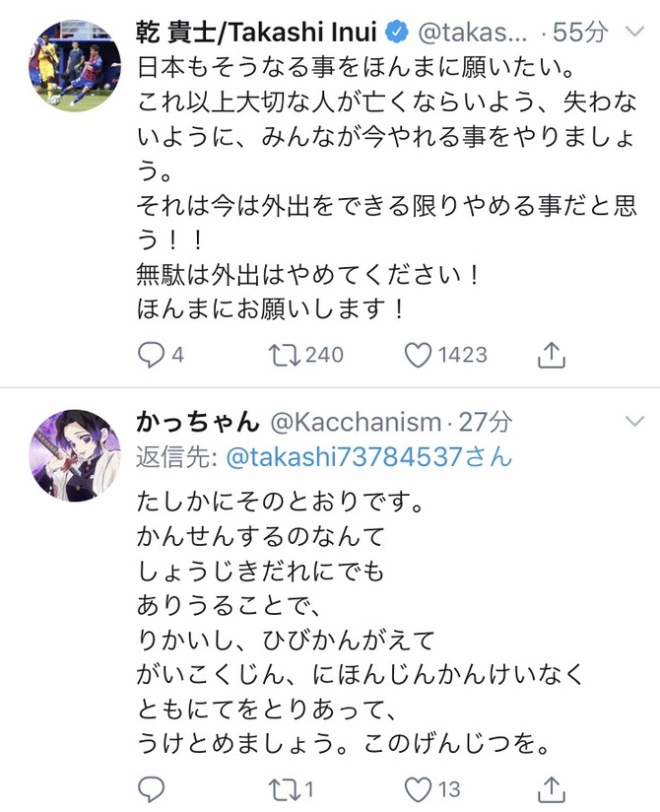Expand options chevron on Takashi Inui's tweet

634,33
